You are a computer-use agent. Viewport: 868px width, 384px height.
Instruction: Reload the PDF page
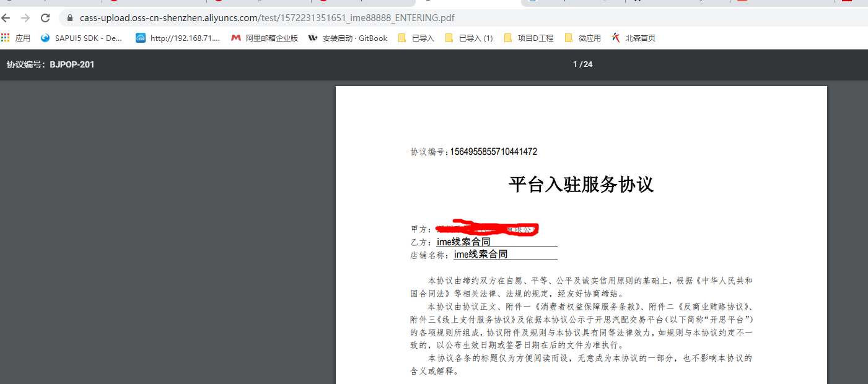(x=45, y=18)
